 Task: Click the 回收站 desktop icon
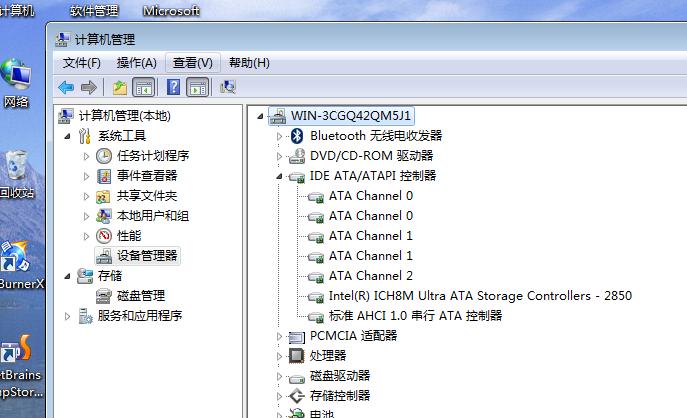17,172
